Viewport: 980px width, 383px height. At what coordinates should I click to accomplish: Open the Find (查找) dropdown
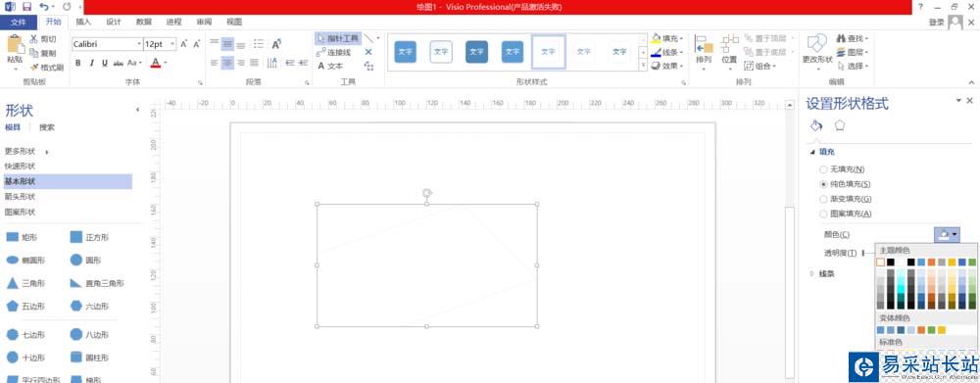click(853, 39)
